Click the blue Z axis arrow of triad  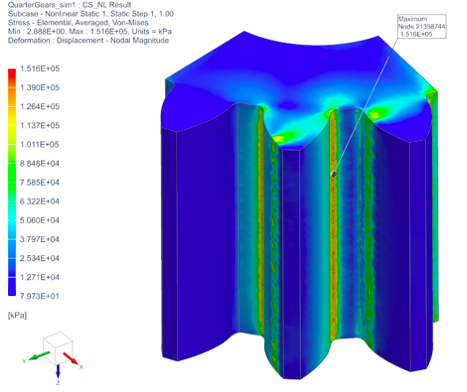[58, 372]
